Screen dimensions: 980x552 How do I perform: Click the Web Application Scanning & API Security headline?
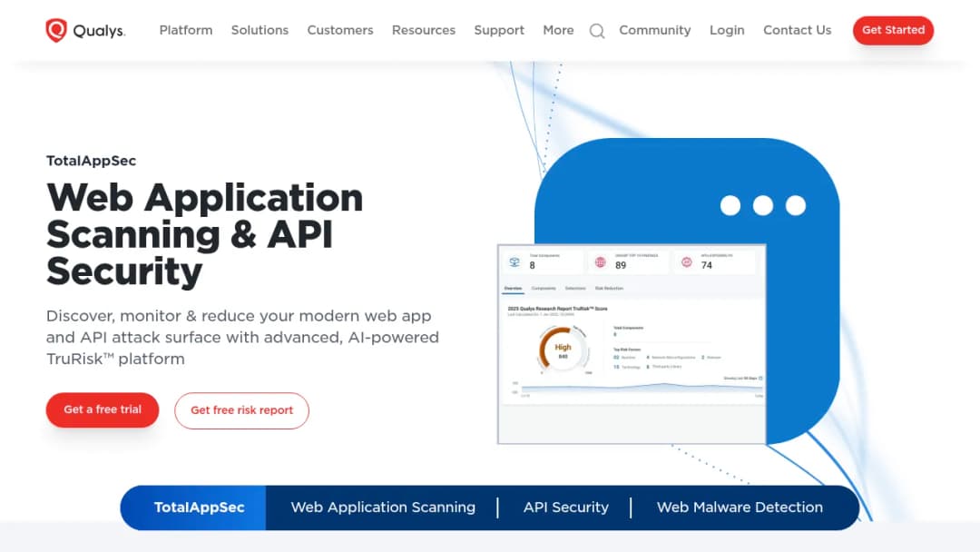205,234
